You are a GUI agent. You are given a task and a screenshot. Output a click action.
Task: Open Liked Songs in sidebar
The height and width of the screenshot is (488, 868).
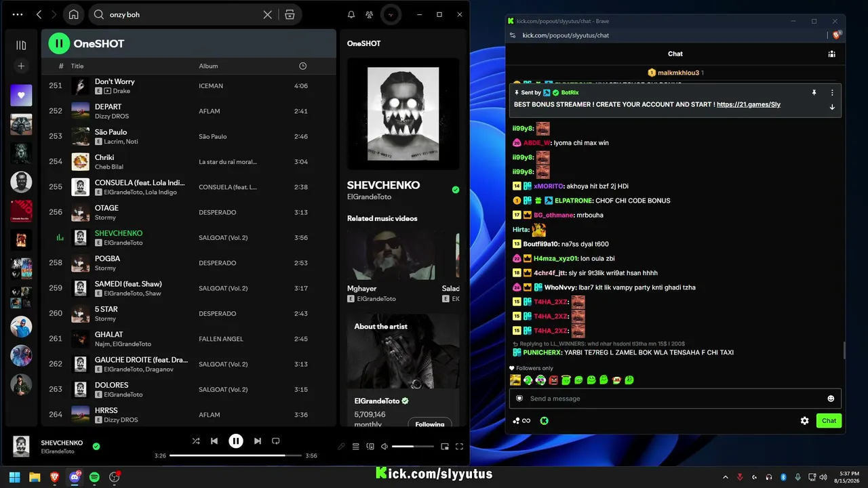pos(21,96)
